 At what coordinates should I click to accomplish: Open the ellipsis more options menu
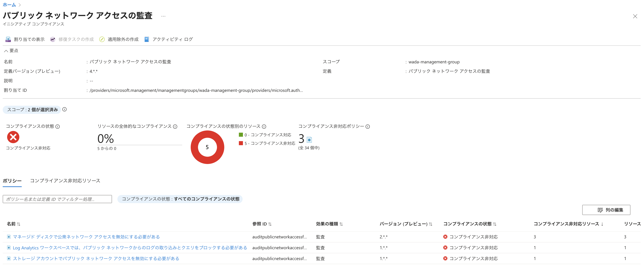163,16
